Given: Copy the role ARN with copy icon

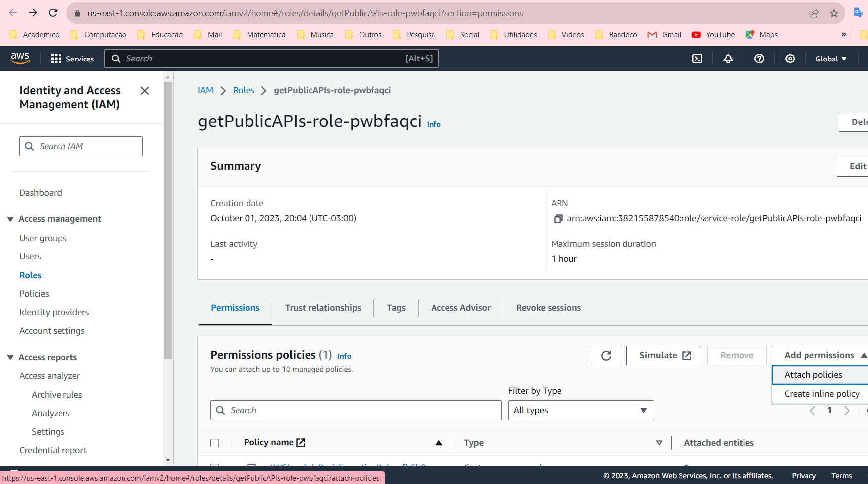Looking at the screenshot, I should pyautogui.click(x=558, y=219).
